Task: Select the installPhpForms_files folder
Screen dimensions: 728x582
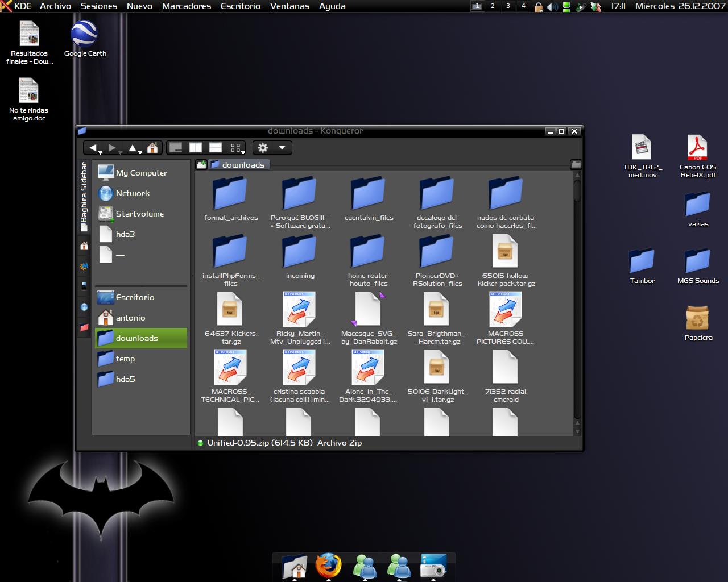Action: coord(230,260)
